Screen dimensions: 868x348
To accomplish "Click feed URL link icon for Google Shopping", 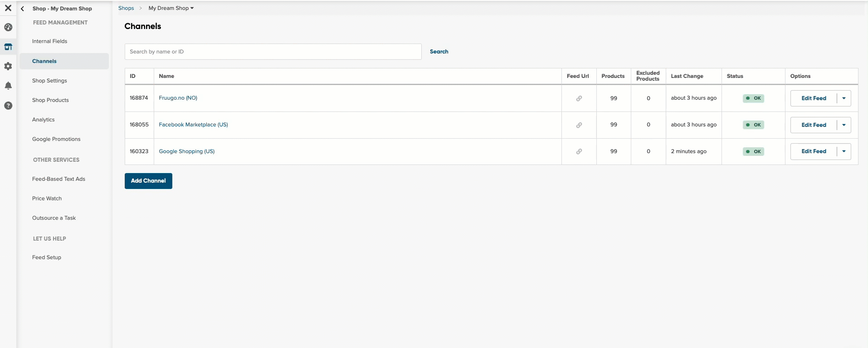I will (579, 151).
